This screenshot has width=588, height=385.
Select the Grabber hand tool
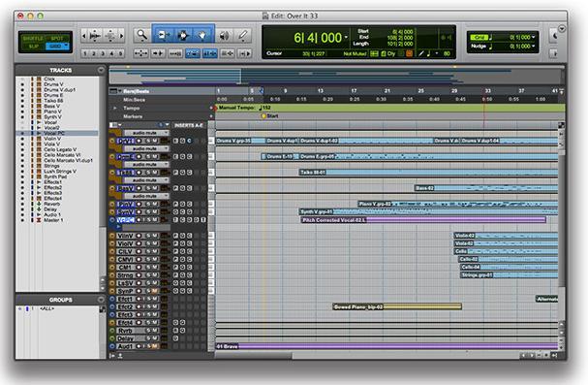202,35
